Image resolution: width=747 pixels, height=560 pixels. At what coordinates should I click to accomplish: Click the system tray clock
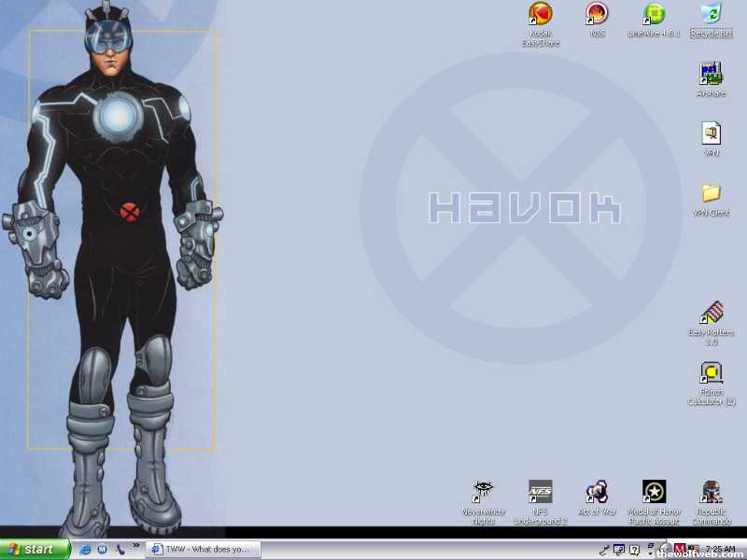[721, 549]
